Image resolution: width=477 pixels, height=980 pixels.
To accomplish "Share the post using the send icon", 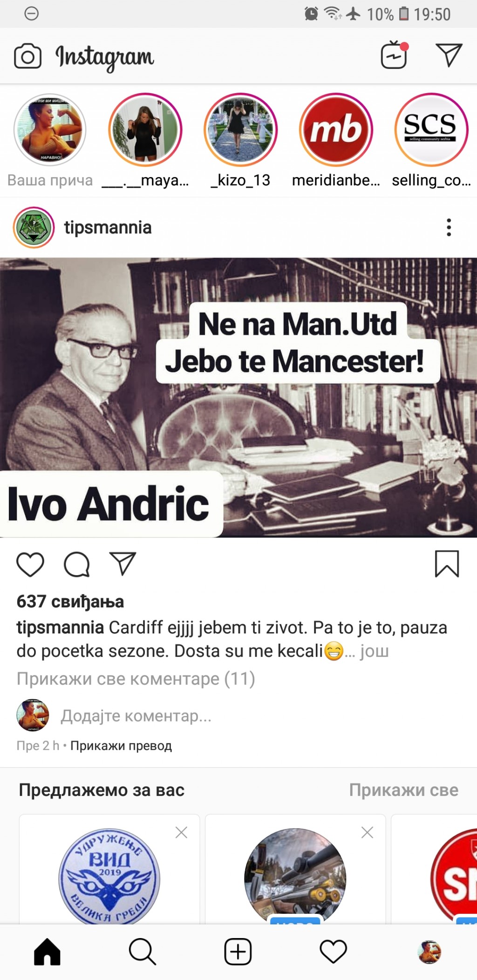I will (x=123, y=564).
